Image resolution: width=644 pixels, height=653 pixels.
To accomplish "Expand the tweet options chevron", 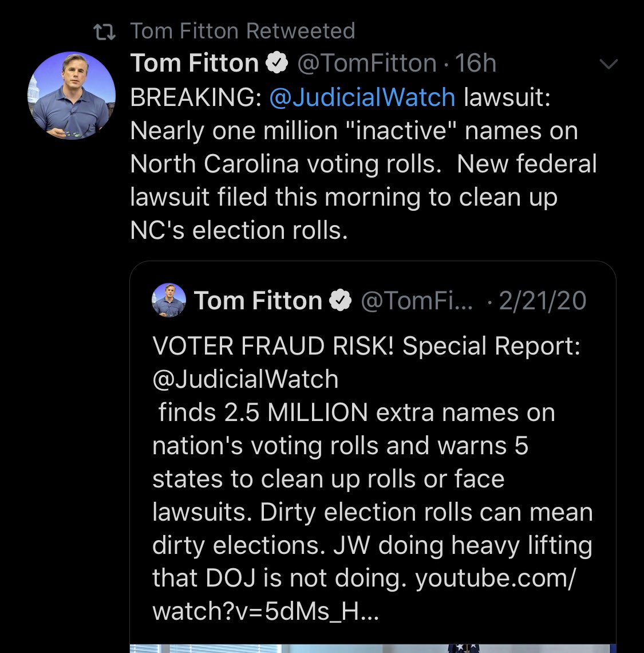I will 608,64.
